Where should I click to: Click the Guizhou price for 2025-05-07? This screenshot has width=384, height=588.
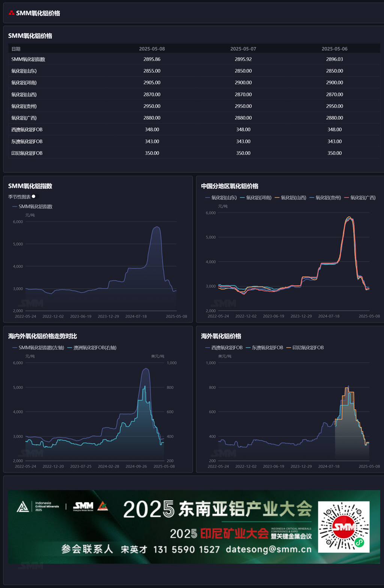243,106
